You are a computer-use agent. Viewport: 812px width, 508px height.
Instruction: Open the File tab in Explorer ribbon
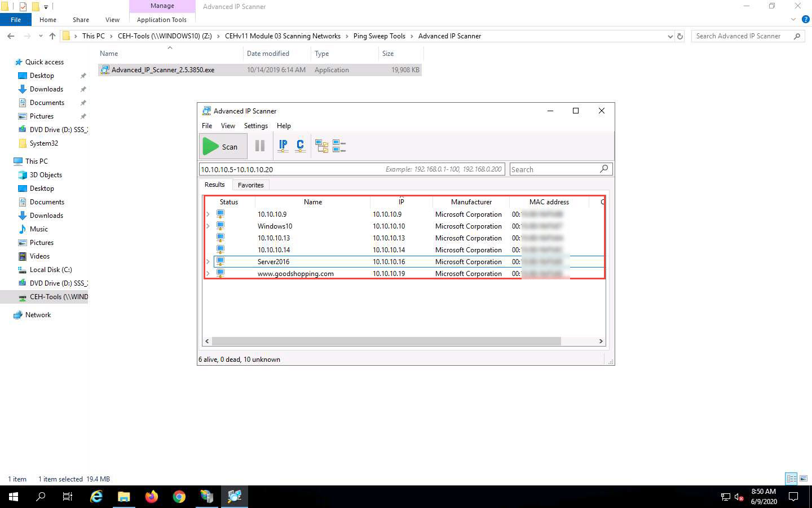(x=16, y=20)
